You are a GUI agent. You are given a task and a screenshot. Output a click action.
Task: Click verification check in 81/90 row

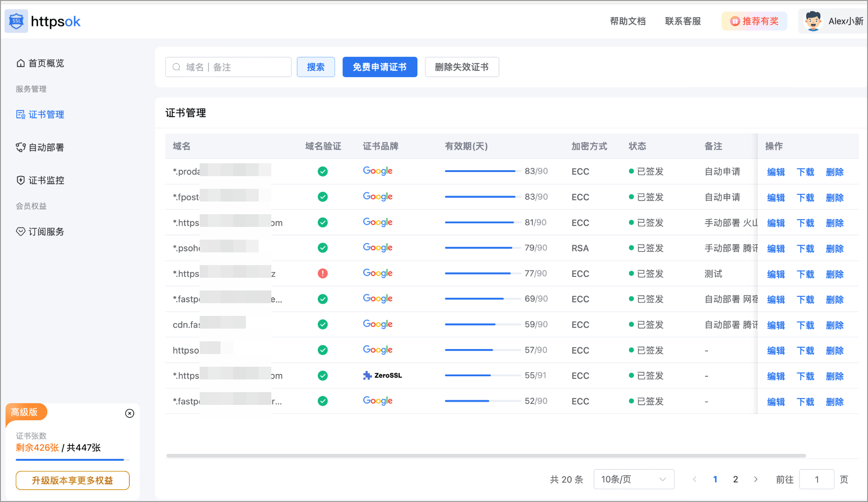[323, 222]
